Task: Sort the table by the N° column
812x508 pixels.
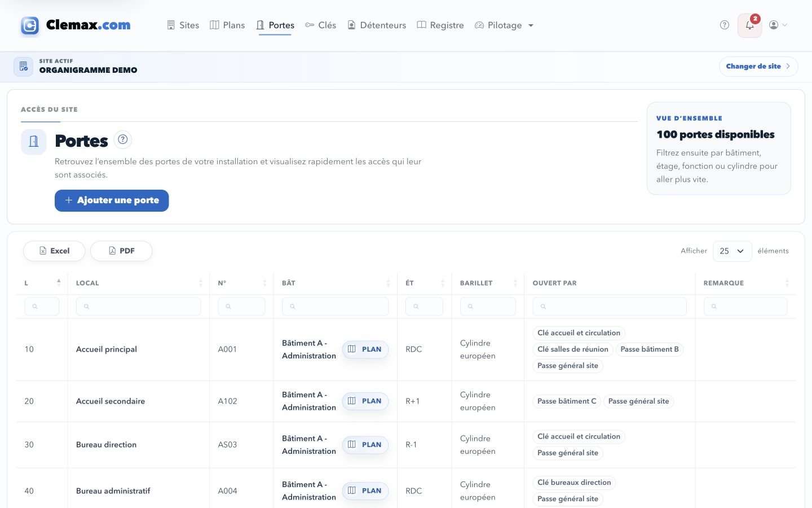Action: (x=241, y=283)
